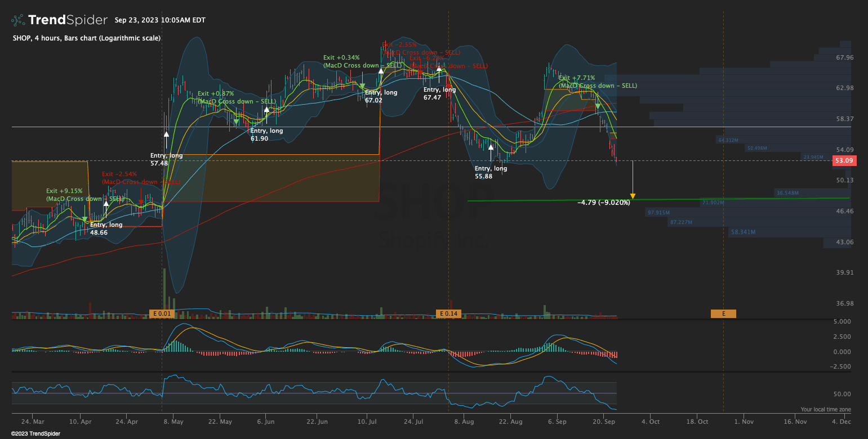The image size is (868, 439).
Task: Click the 87.227M volume profile label
Action: click(x=682, y=222)
